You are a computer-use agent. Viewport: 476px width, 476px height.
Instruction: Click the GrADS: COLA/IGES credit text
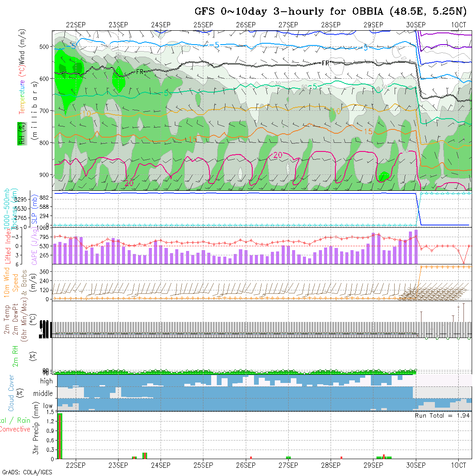[27, 472]
